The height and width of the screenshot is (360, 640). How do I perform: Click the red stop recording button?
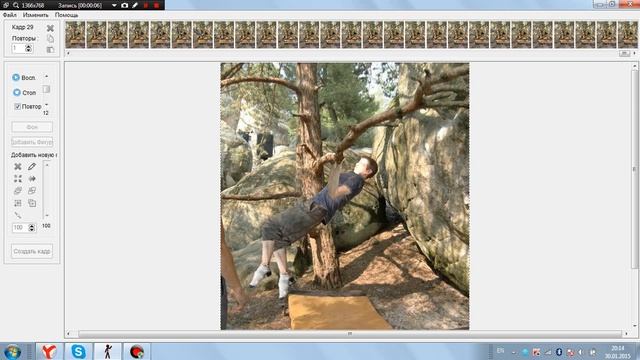click(x=156, y=5)
